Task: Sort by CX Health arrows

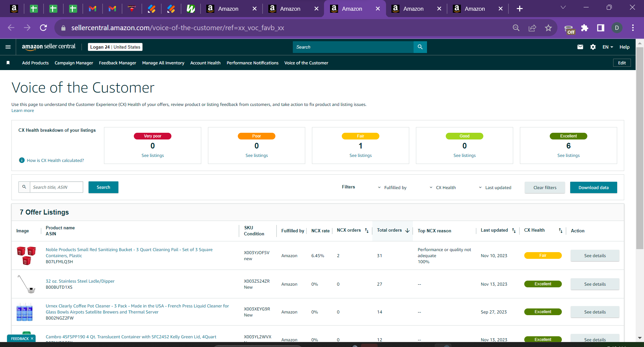Action: tap(560, 231)
